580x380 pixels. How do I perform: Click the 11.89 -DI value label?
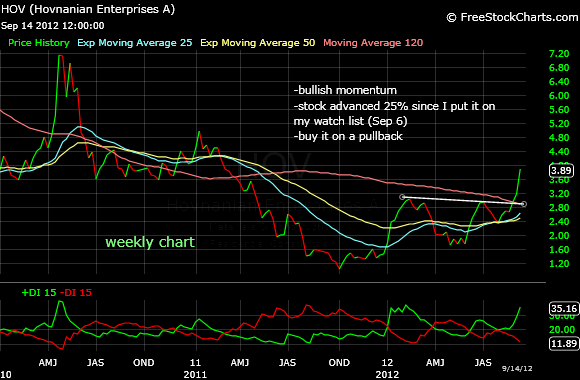pos(564,343)
